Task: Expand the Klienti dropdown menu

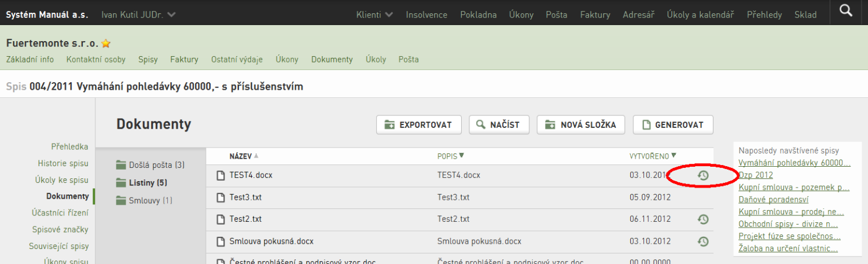Action: [x=374, y=14]
